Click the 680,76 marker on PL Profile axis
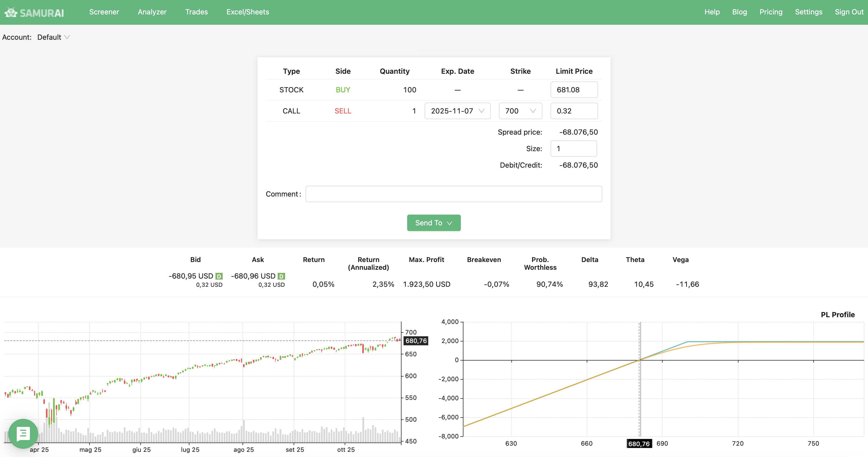The image size is (868, 457). pos(639,444)
